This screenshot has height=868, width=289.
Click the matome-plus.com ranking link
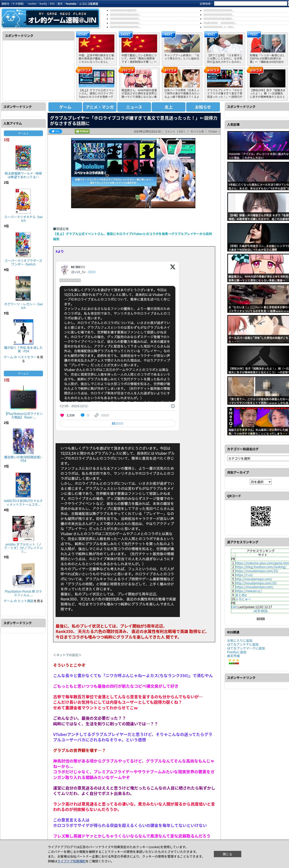click(262, 563)
